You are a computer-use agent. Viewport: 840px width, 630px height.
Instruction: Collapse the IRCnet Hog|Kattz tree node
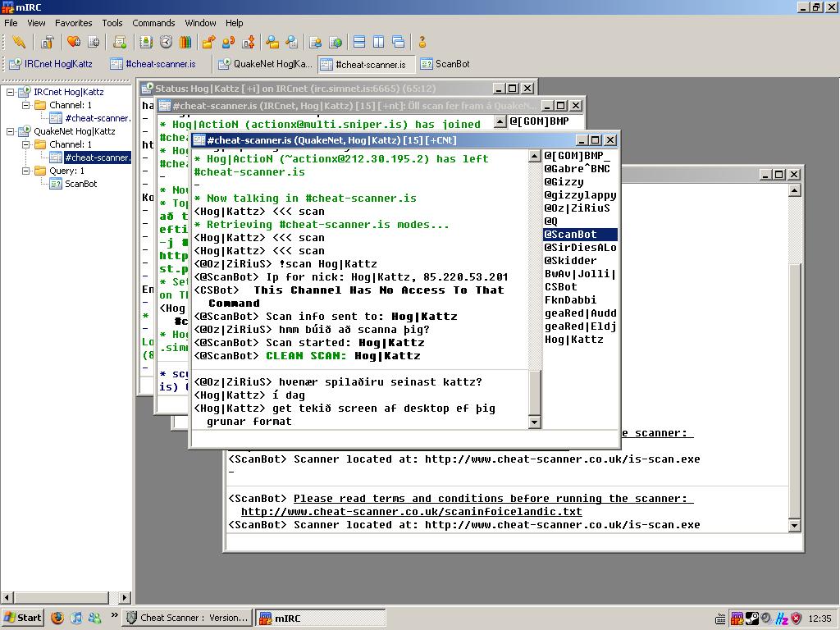[10, 92]
